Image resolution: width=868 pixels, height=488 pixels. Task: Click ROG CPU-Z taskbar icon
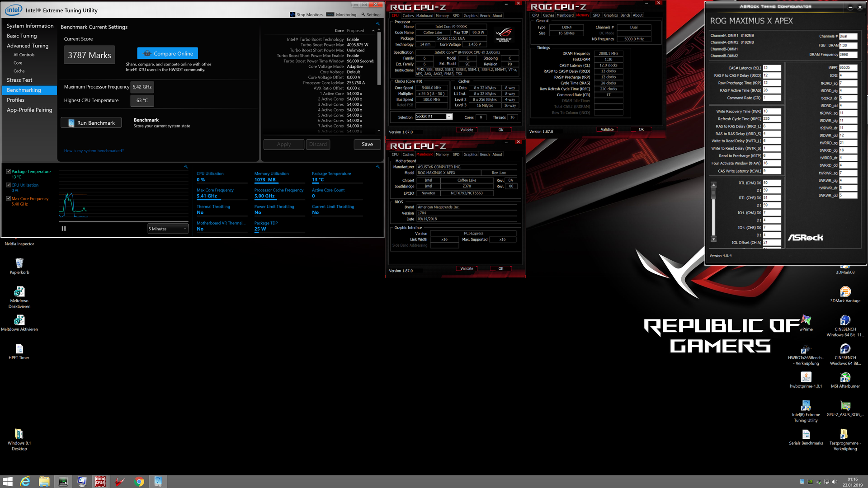pos(100,482)
